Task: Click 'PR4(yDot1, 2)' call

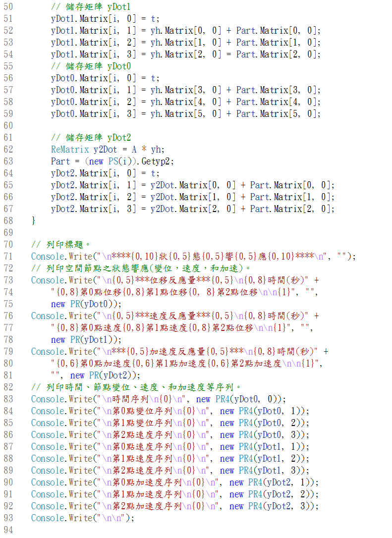Action: [270, 459]
